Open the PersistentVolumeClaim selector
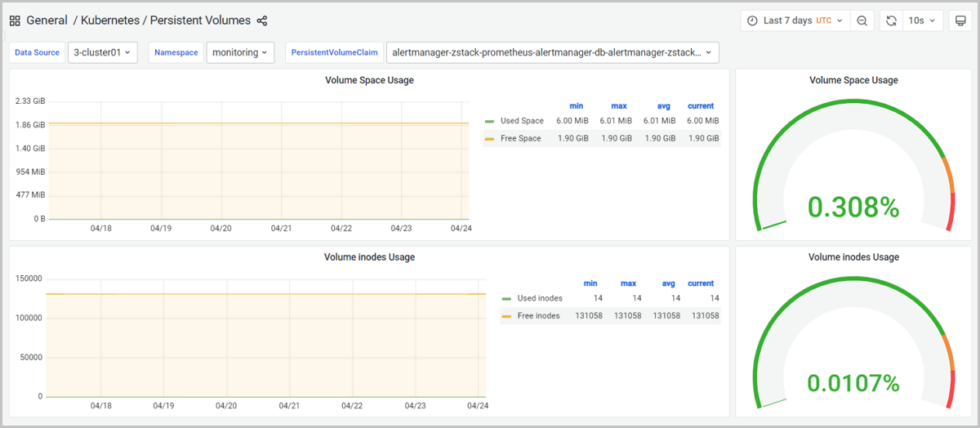 pos(552,52)
